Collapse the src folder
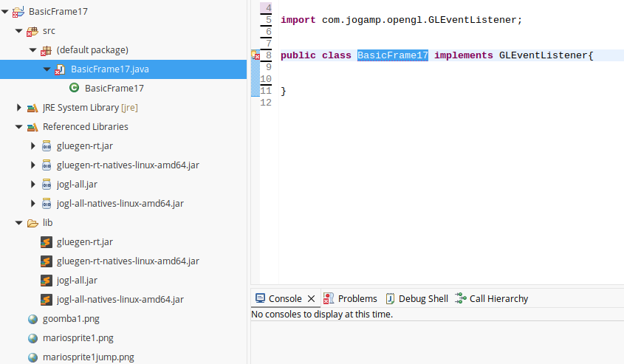The image size is (624, 364). (18, 30)
